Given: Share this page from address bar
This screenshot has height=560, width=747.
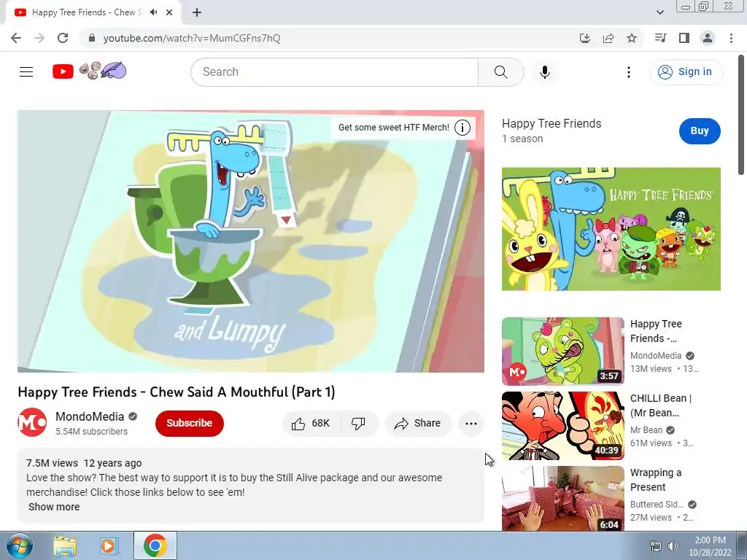Looking at the screenshot, I should pyautogui.click(x=608, y=38).
